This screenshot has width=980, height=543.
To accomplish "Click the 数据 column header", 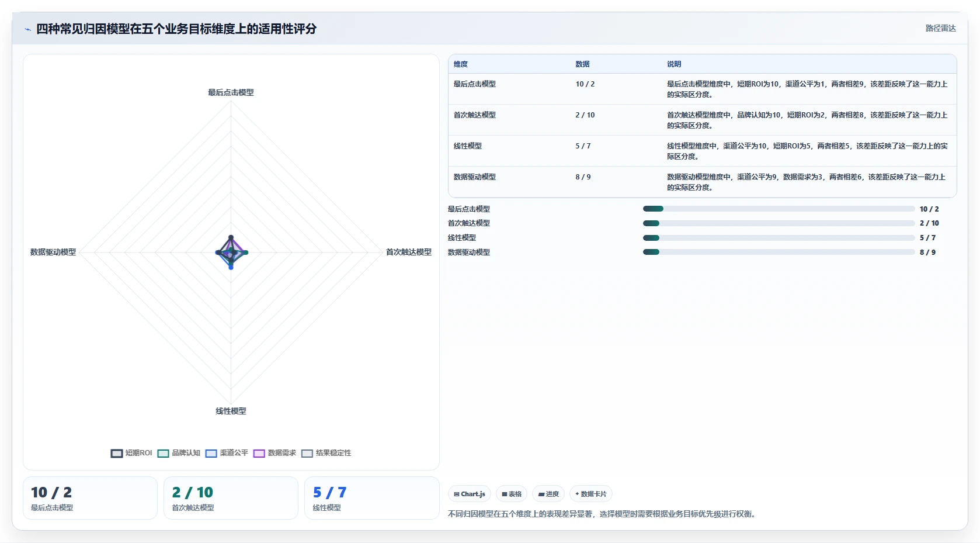I will click(x=582, y=64).
